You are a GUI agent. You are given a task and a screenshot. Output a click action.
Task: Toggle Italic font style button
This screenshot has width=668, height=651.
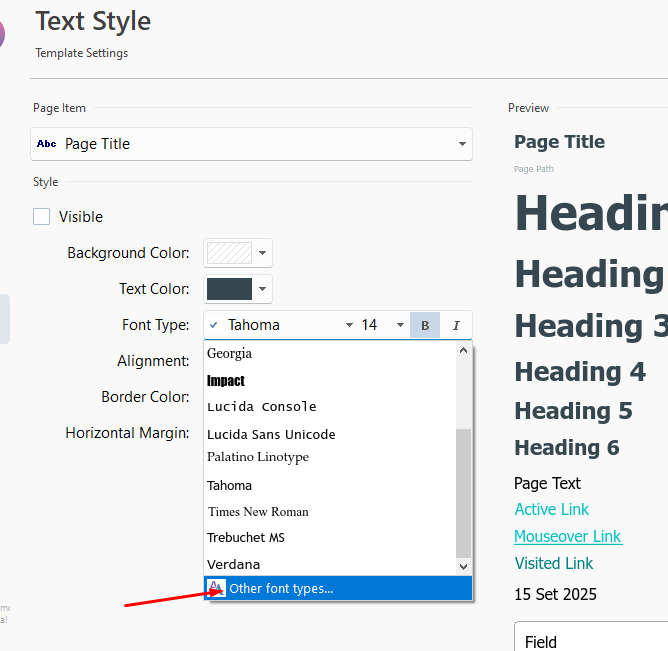456,325
